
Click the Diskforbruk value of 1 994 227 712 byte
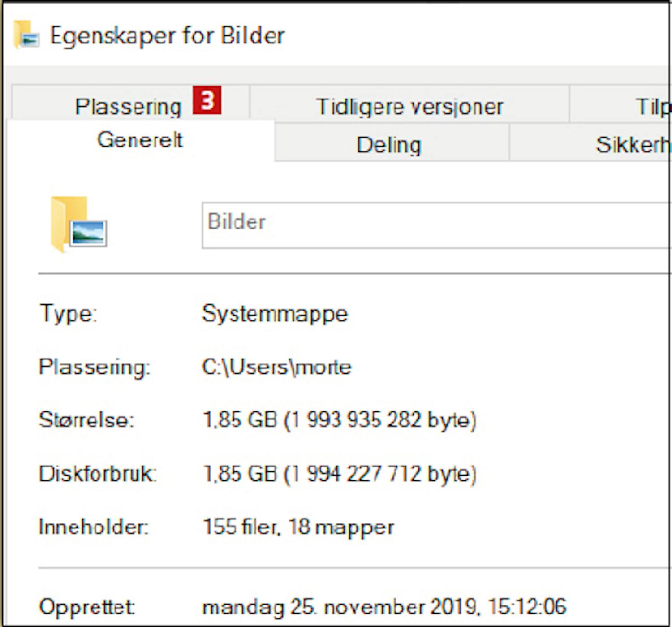point(339,474)
